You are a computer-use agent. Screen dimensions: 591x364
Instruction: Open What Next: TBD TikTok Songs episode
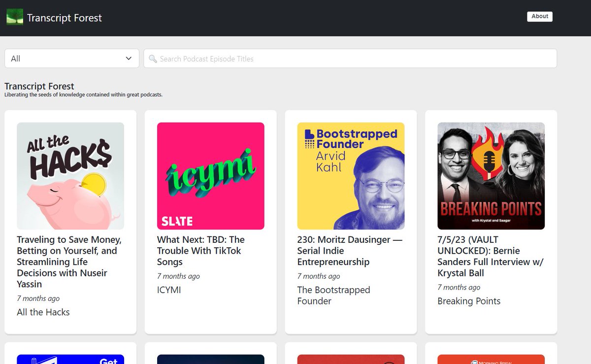pos(201,251)
